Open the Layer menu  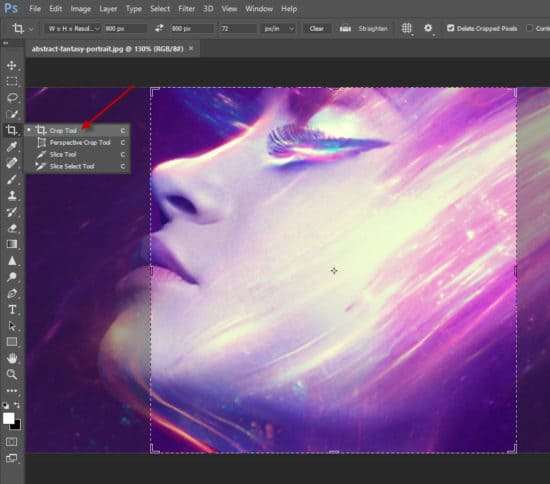click(x=108, y=9)
